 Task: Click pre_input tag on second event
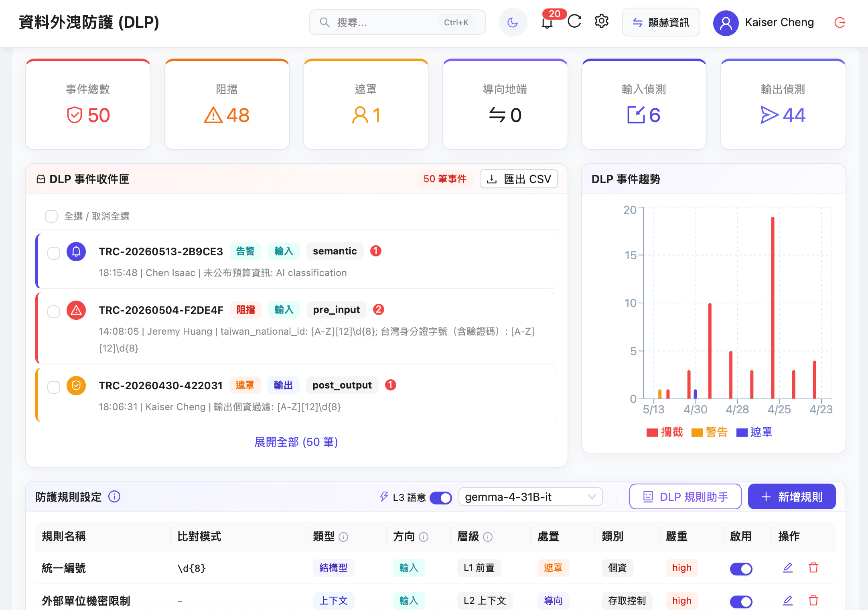tap(337, 310)
